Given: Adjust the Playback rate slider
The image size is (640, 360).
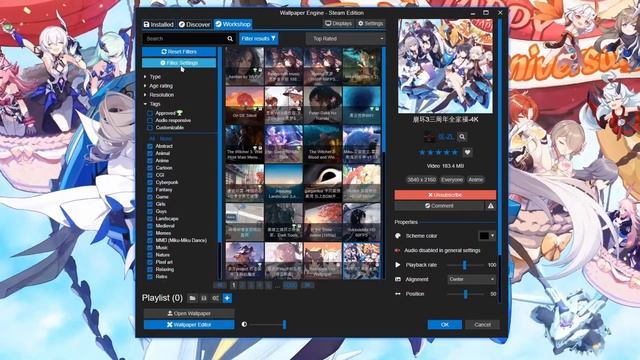Looking at the screenshot, I should pos(465,265).
